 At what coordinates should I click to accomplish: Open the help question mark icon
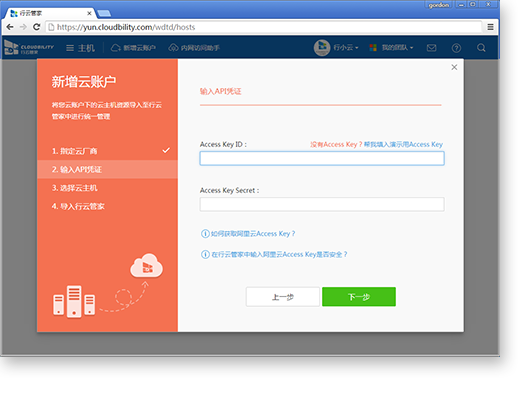(456, 48)
